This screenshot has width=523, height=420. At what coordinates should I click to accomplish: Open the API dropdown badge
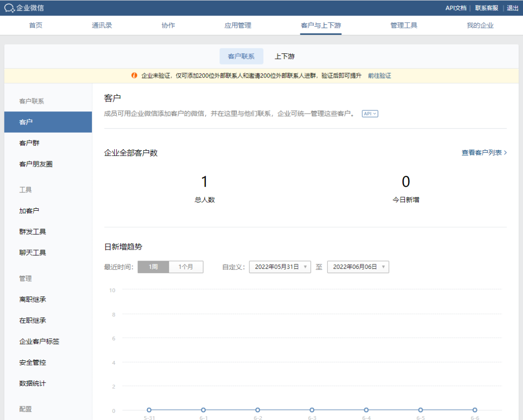click(369, 114)
